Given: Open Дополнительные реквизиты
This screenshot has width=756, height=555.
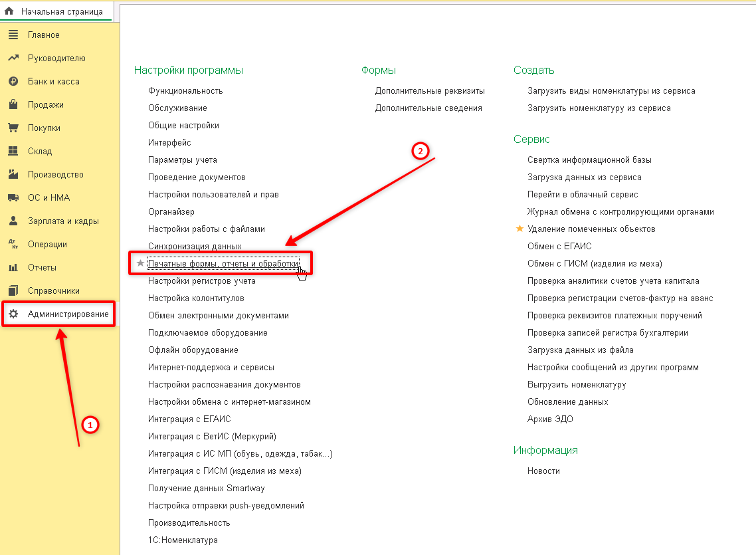Looking at the screenshot, I should point(430,90).
